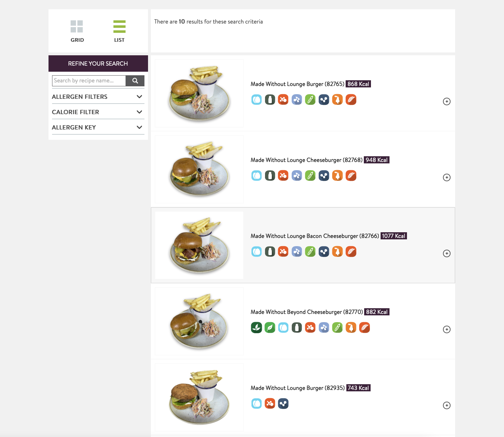Click dark green vegan icon on Beyond Cheeseburger
Screen dimensions: 504x437
(256, 327)
